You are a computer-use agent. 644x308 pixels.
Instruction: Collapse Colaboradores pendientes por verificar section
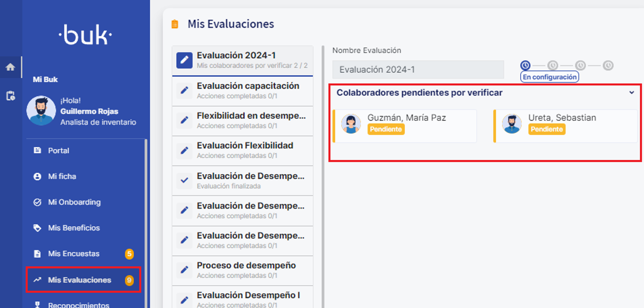[631, 93]
